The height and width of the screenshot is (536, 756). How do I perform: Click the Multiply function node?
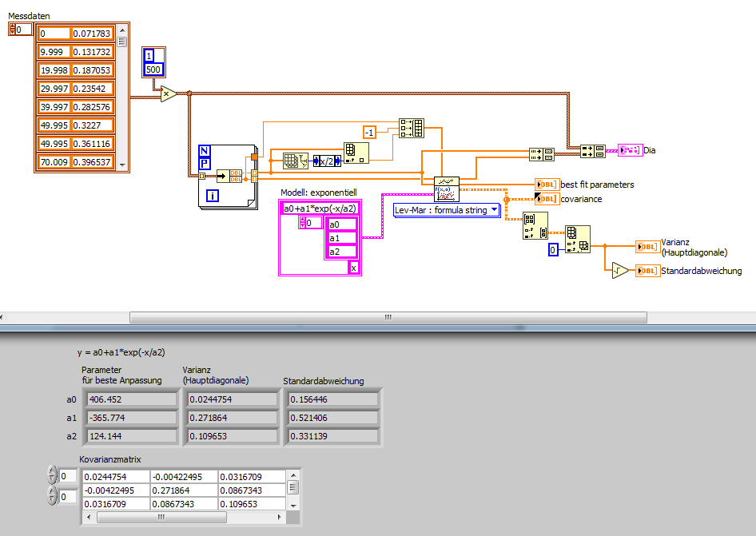(168, 94)
